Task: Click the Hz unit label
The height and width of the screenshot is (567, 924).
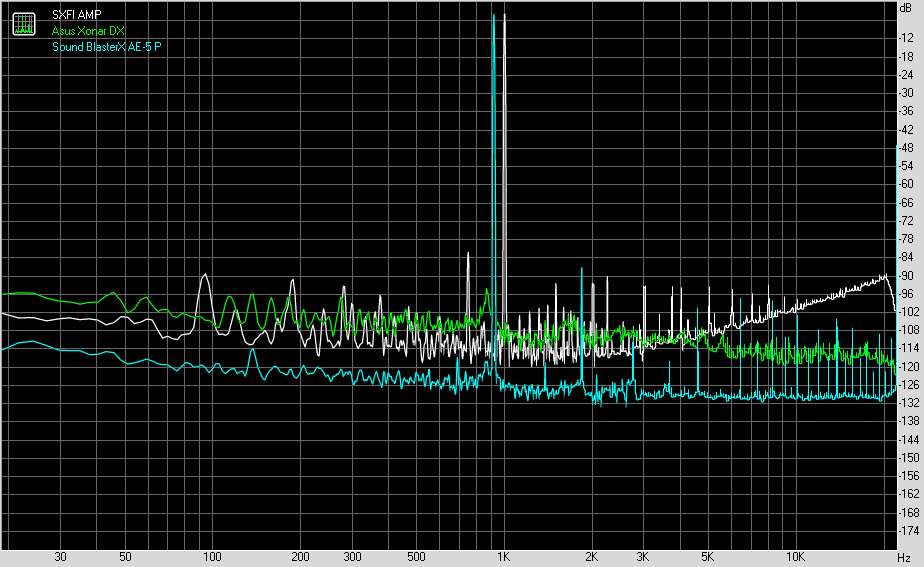Action: pos(904,556)
